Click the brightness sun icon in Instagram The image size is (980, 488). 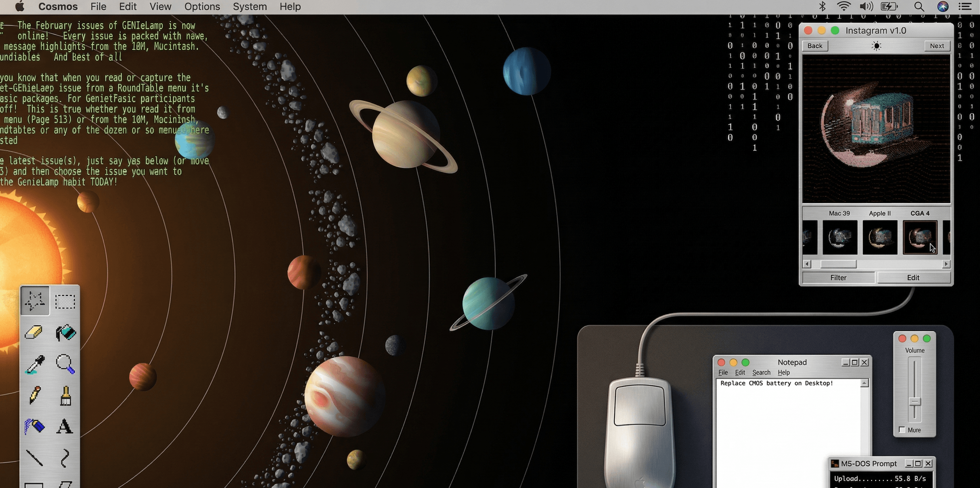click(x=876, y=46)
